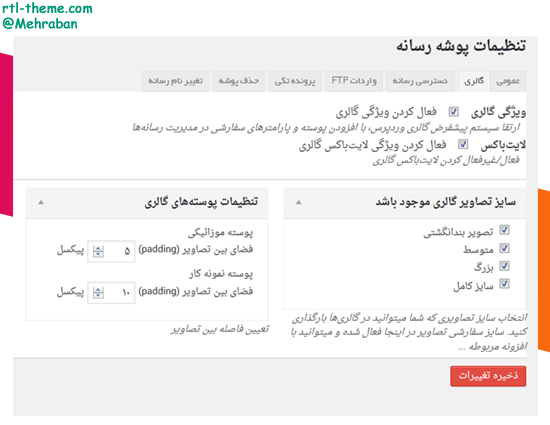
Task: Collapse the تنظیمات پوسته‌های گالری panel
Action: [x=41, y=202]
